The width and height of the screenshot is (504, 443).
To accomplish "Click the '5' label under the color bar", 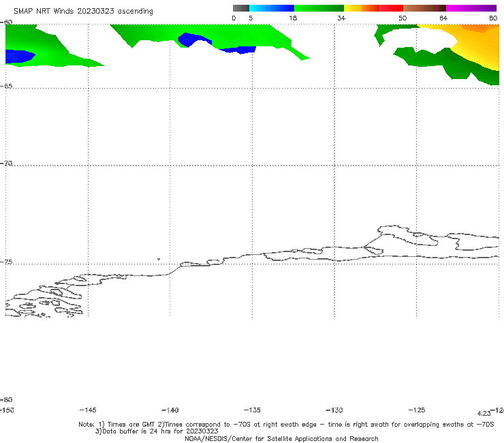I will pos(251,18).
